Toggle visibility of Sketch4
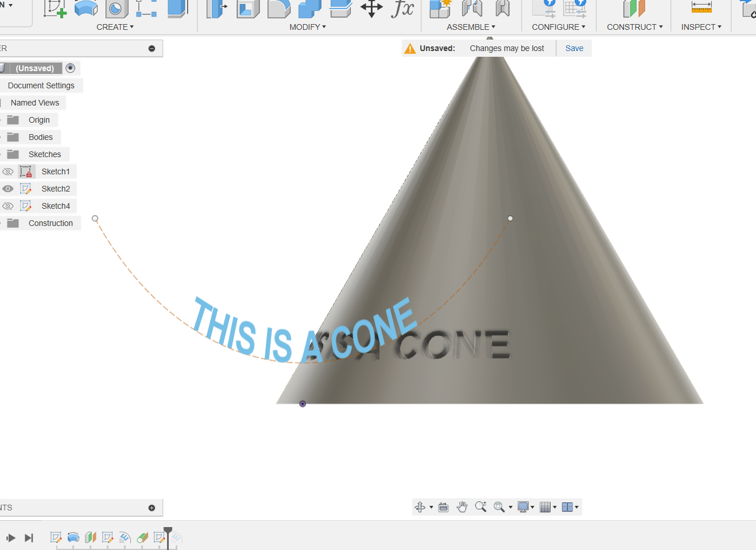The width and height of the screenshot is (756, 550). coord(8,206)
